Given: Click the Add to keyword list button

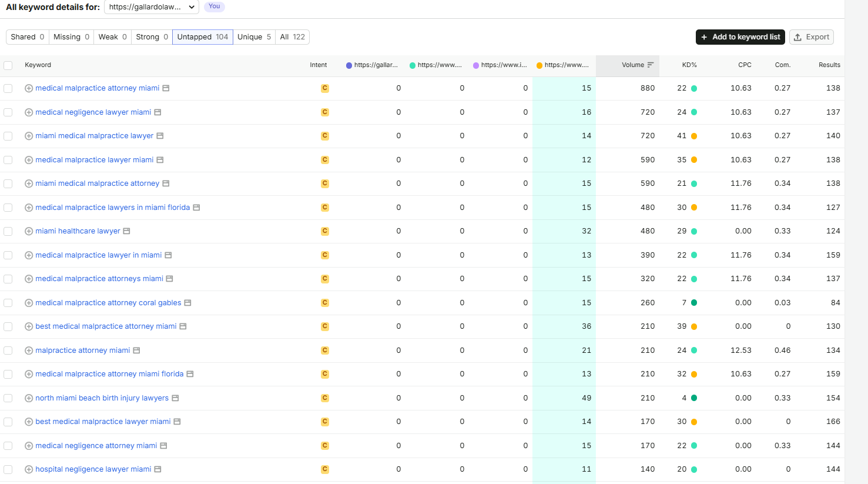Looking at the screenshot, I should (740, 37).
